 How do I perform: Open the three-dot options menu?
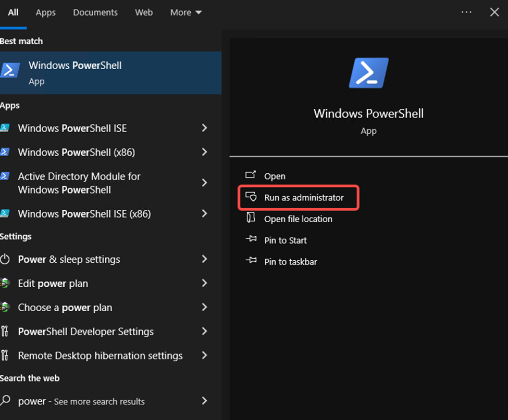coord(466,12)
